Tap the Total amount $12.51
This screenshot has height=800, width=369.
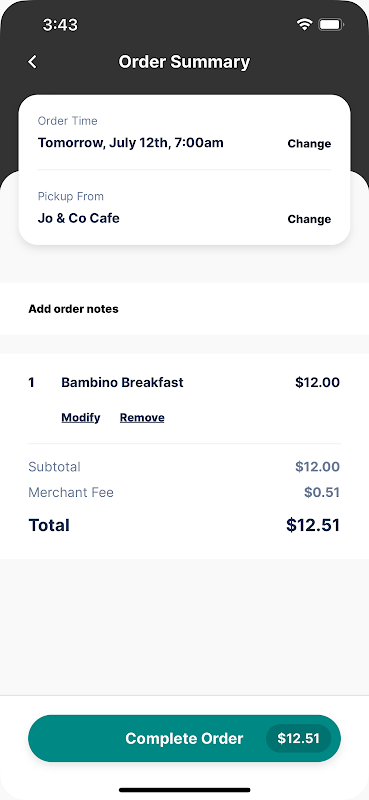click(313, 526)
